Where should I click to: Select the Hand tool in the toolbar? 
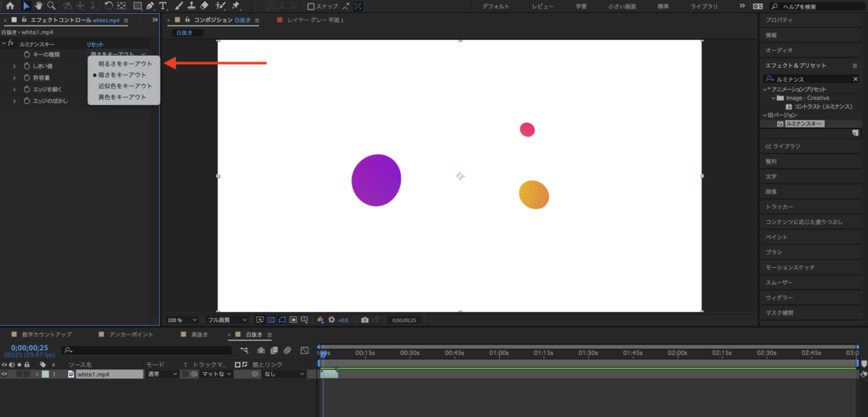click(x=38, y=6)
